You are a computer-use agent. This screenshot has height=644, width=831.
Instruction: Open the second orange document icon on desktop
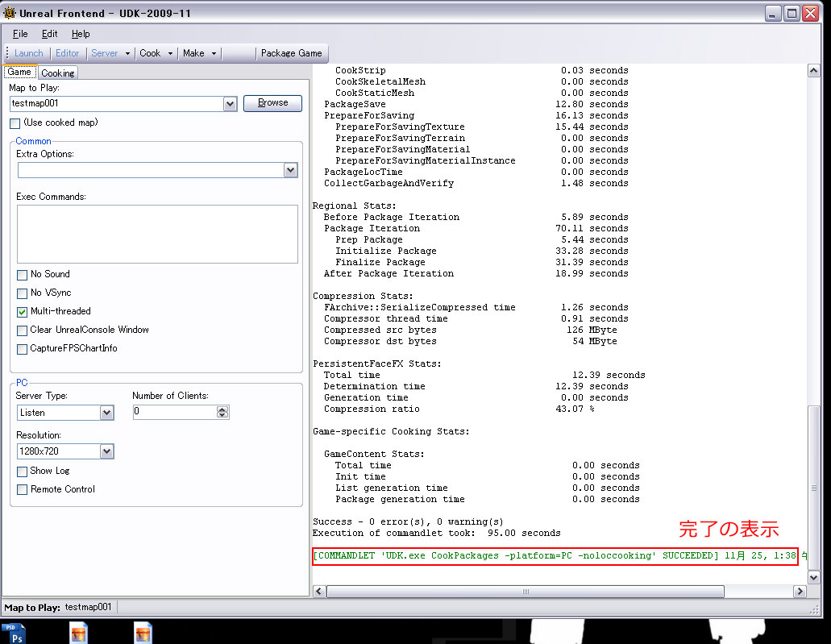[x=143, y=634]
